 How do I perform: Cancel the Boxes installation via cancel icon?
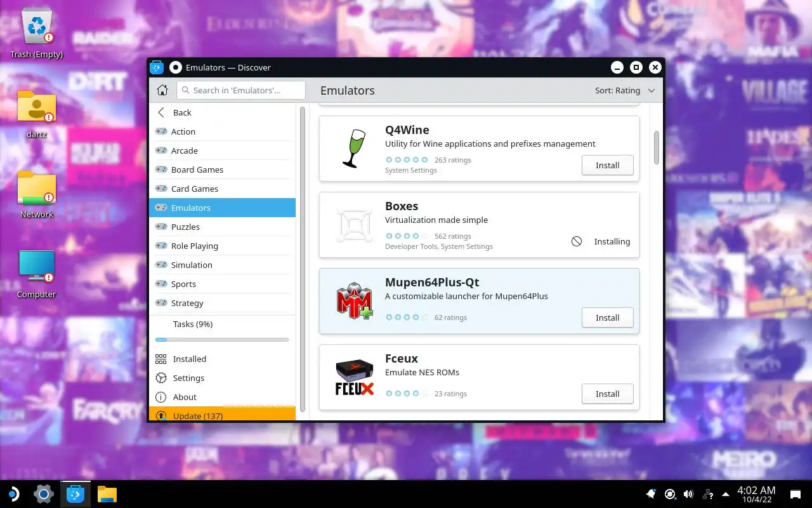pyautogui.click(x=576, y=241)
